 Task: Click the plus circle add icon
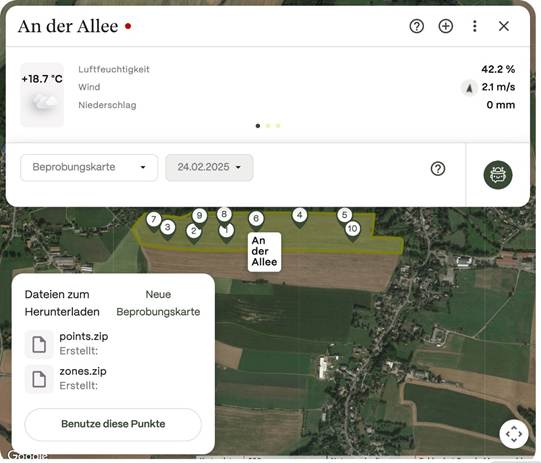[445, 26]
